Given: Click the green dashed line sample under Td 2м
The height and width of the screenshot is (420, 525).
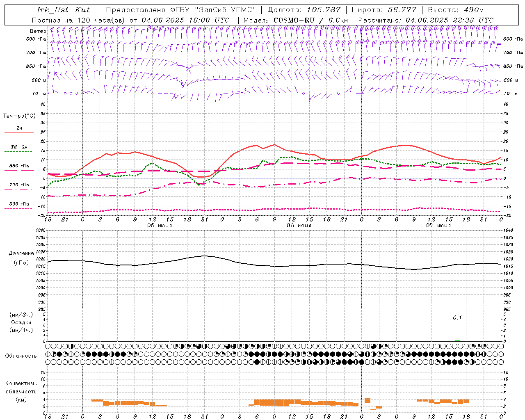Looking at the screenshot, I should pos(19,152).
